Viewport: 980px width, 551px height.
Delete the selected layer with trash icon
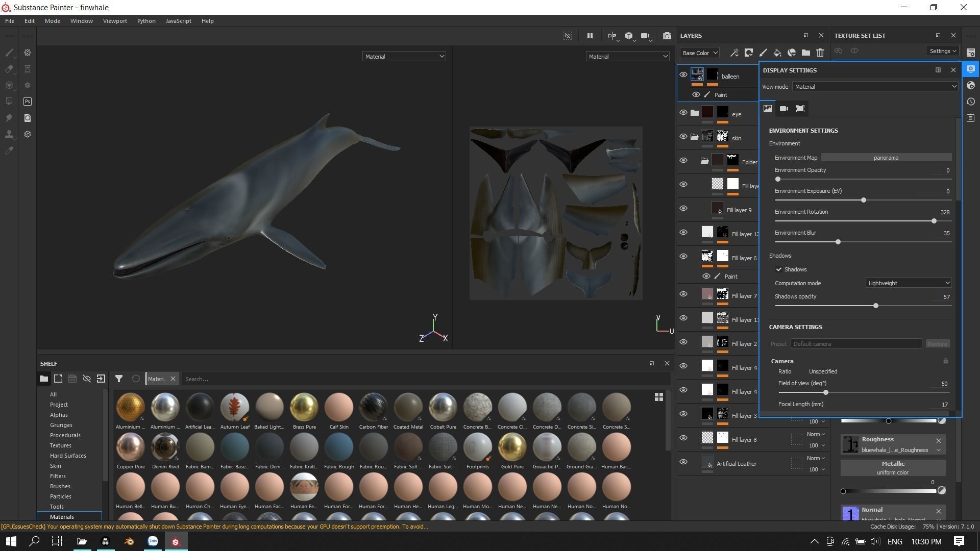coord(820,53)
